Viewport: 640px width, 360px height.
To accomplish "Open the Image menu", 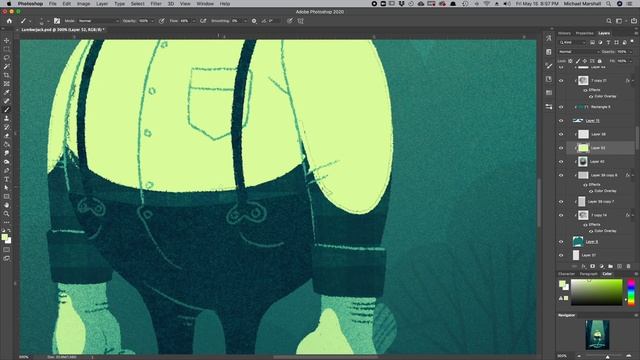I will (84, 4).
